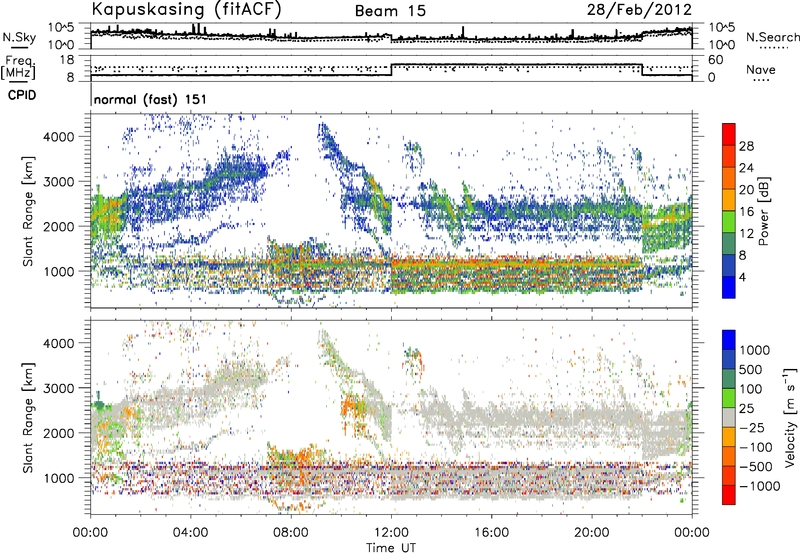The height and width of the screenshot is (554, 800).
Task: Click the 'normal (fast) 151' CPID text
Action: click(x=151, y=99)
